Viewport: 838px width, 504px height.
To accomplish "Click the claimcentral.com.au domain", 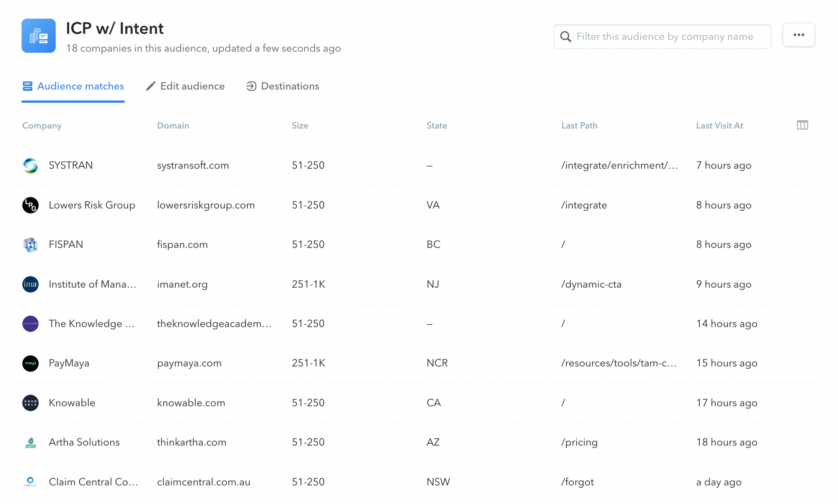I will pos(204,482).
